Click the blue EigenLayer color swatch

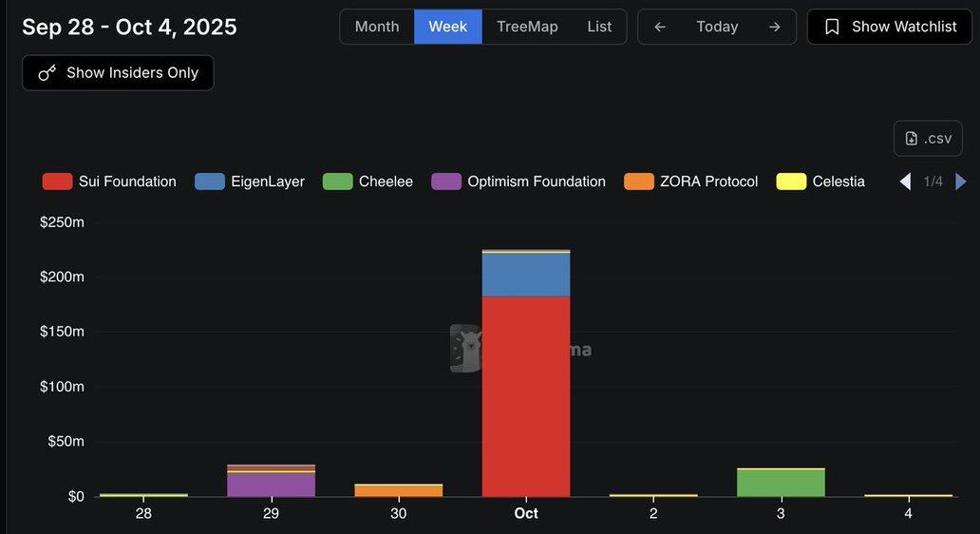[x=209, y=181]
